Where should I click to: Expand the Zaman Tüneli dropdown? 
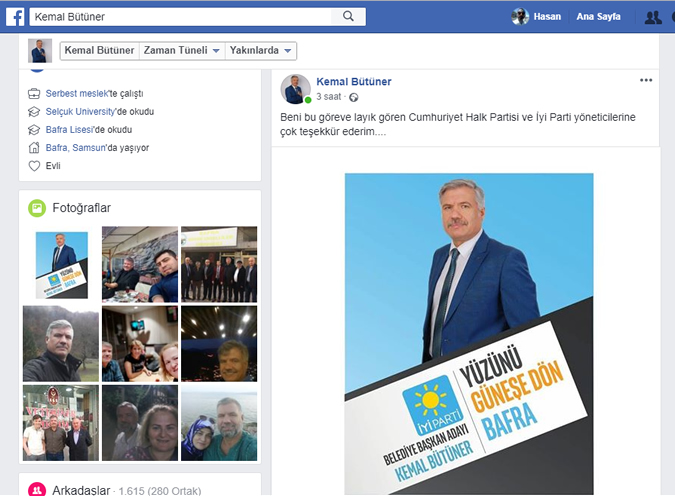click(182, 50)
